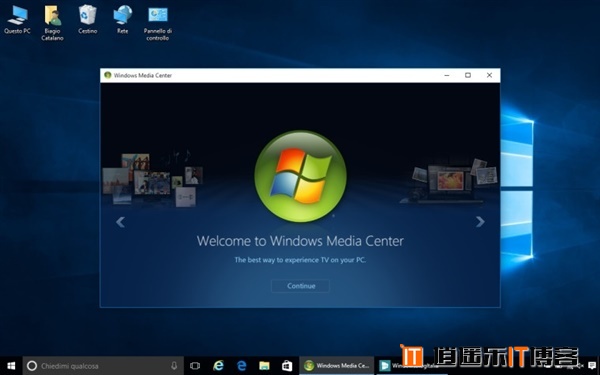Click the Windows Media Center title bar icon
Screen dimensions: 600x375
[108, 75]
